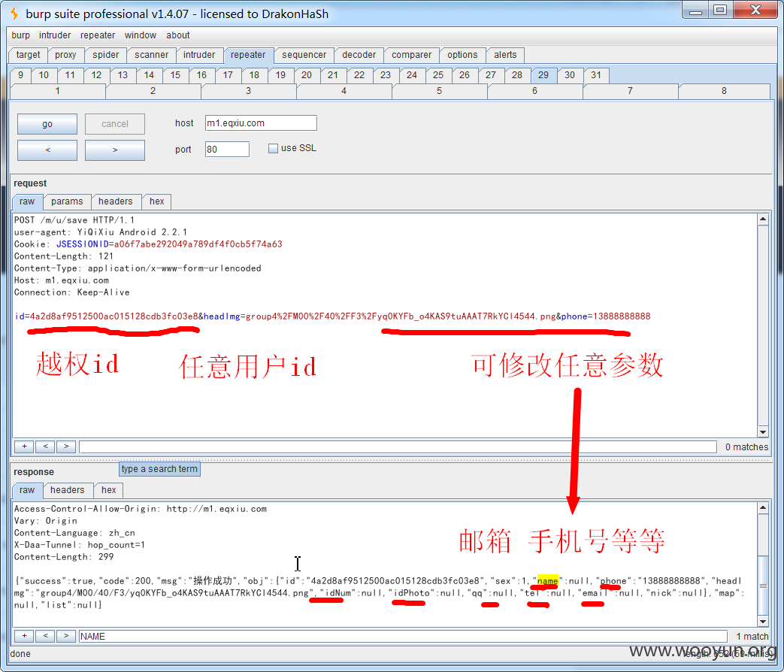Select the response raw view tab

tap(27, 490)
